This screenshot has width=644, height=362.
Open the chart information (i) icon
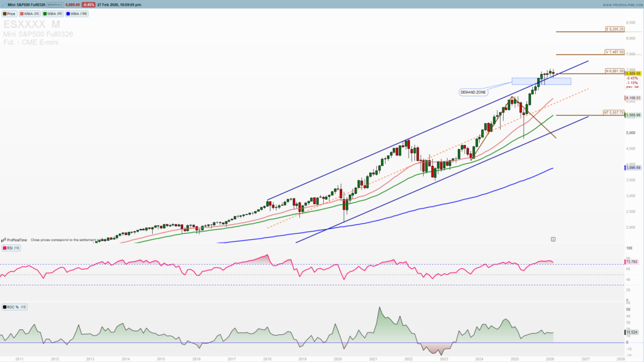point(553,239)
